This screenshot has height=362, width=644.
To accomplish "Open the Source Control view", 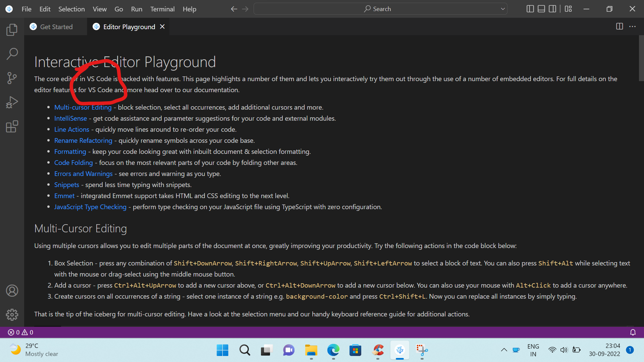I will 12,78.
